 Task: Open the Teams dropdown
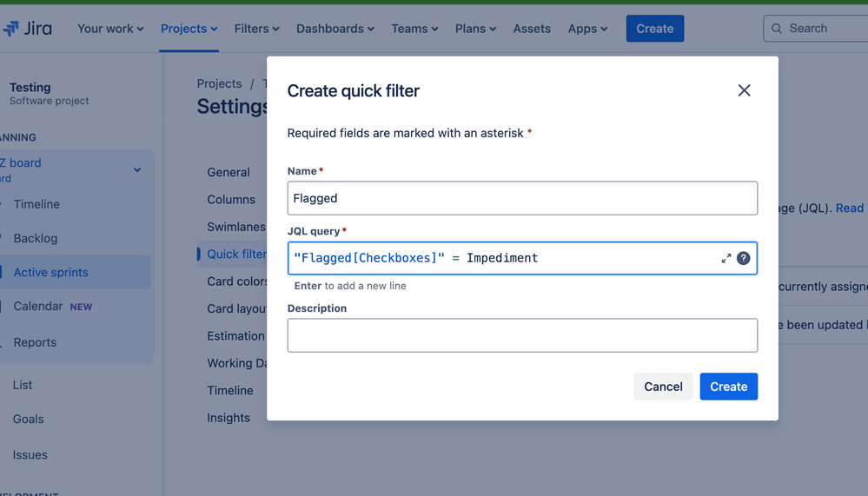pyautogui.click(x=414, y=29)
